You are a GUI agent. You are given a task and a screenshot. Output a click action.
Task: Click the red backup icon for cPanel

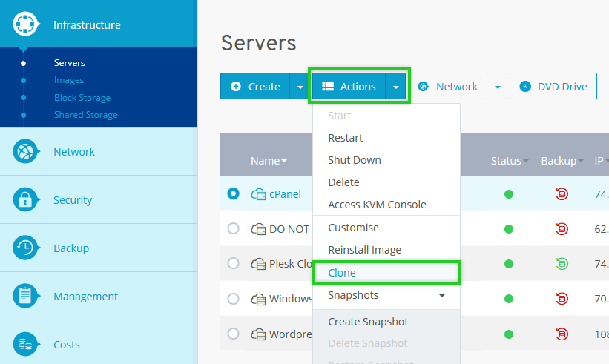pyautogui.click(x=562, y=194)
